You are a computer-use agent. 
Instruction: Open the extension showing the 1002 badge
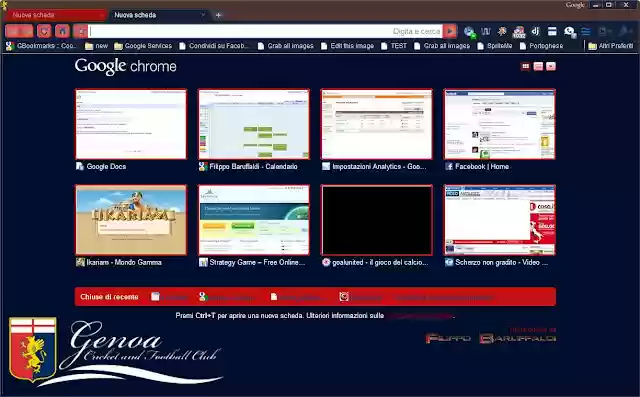pyautogui.click(x=519, y=32)
